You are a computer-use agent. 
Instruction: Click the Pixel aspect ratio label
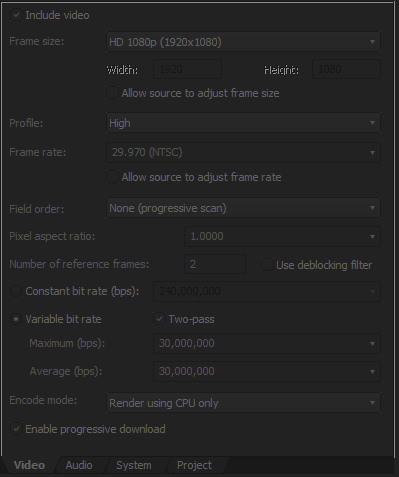tap(52, 236)
